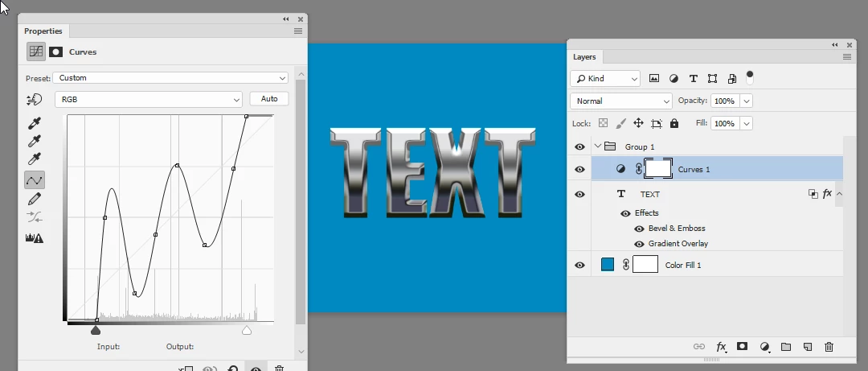This screenshot has width=868, height=371.
Task: Click prevent artboard auto-nesting lock icon
Action: pyautogui.click(x=657, y=123)
